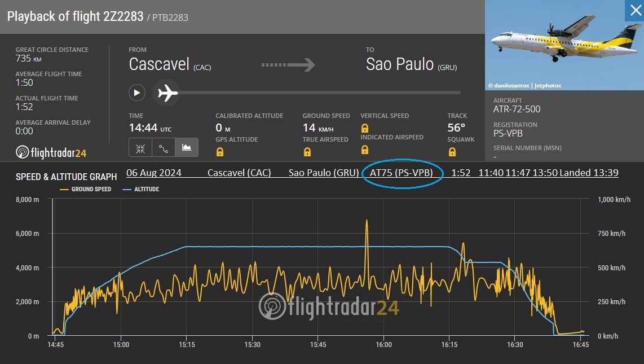Toggle the speed & altitude graph icon
This screenshot has height=364, width=644.
pos(186,148)
